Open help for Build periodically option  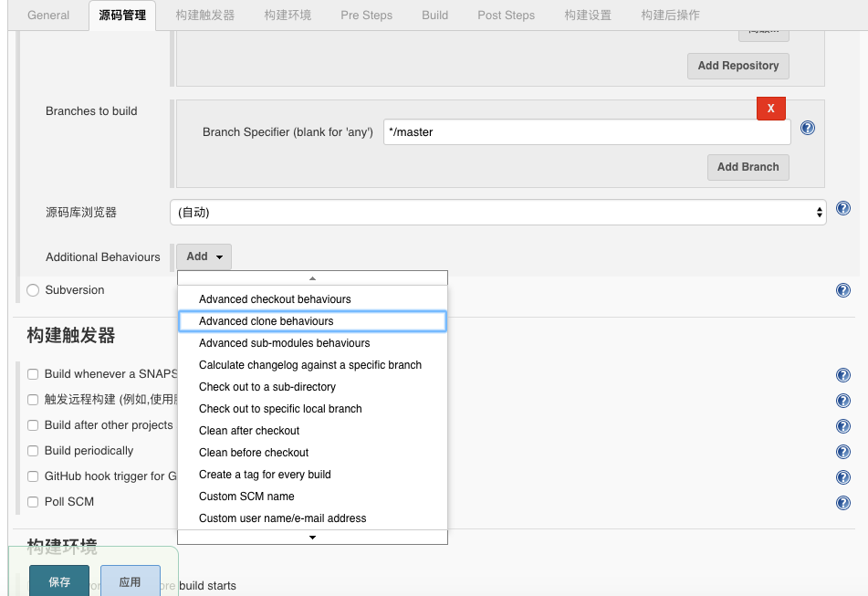click(842, 451)
